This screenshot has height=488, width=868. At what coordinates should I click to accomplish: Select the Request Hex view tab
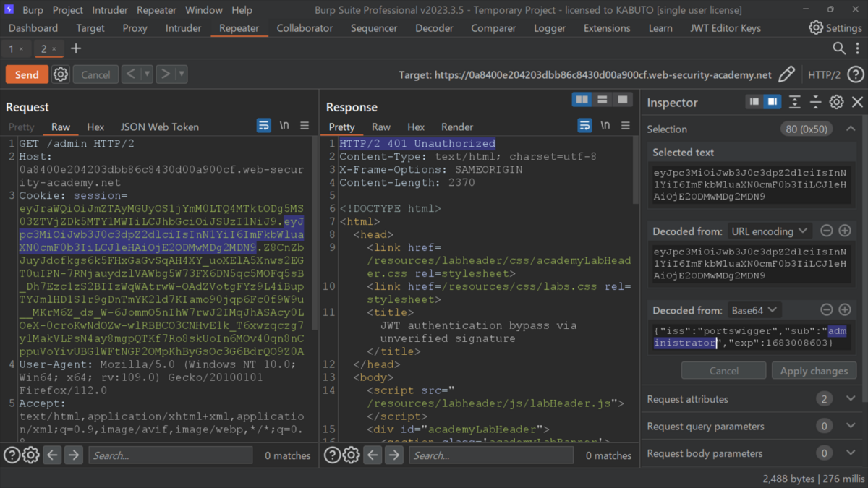point(95,127)
